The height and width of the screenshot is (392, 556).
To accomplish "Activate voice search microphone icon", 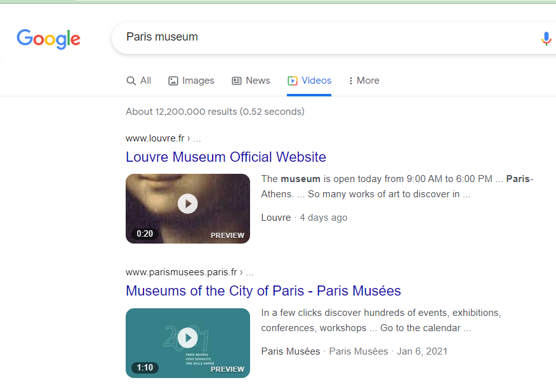I will tap(546, 38).
